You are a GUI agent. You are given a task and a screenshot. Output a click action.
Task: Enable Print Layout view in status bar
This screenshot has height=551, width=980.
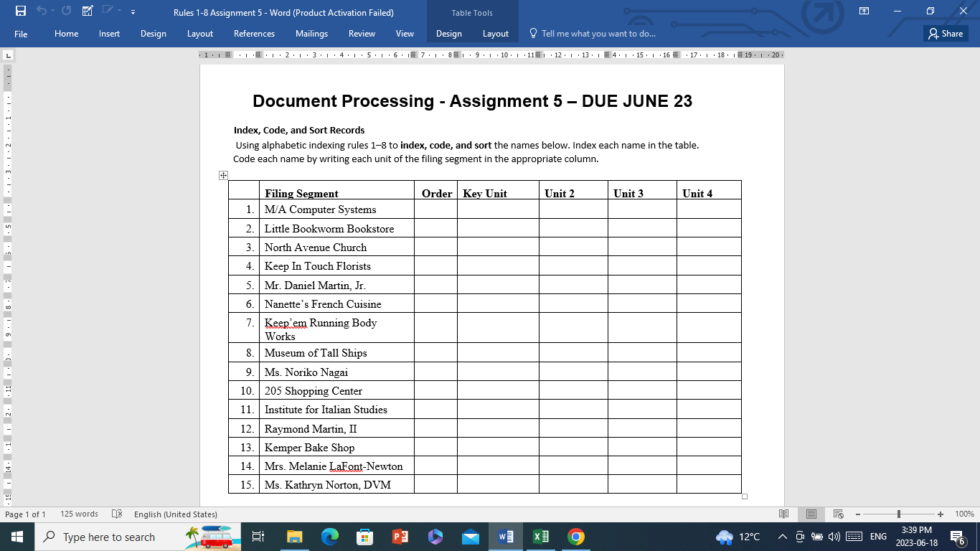pyautogui.click(x=811, y=514)
